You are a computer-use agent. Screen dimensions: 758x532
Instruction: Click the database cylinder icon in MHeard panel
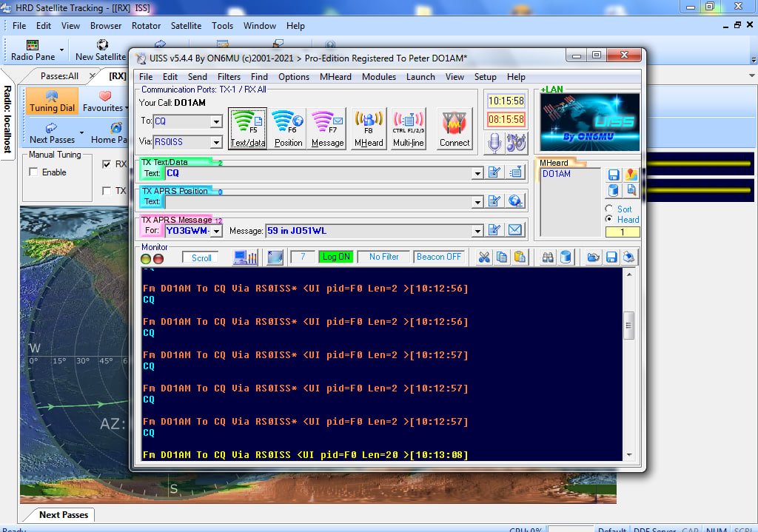(614, 190)
